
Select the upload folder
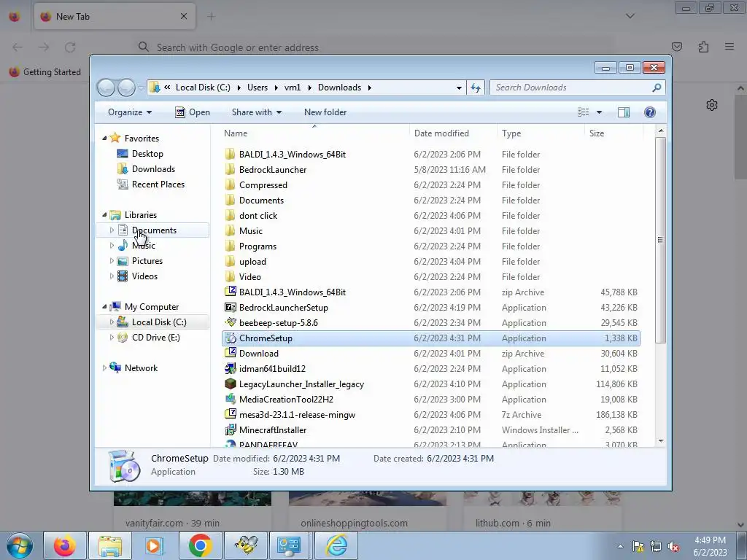click(252, 262)
